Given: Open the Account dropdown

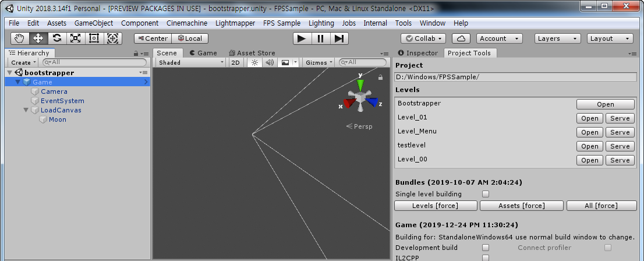Looking at the screenshot, I should [500, 38].
